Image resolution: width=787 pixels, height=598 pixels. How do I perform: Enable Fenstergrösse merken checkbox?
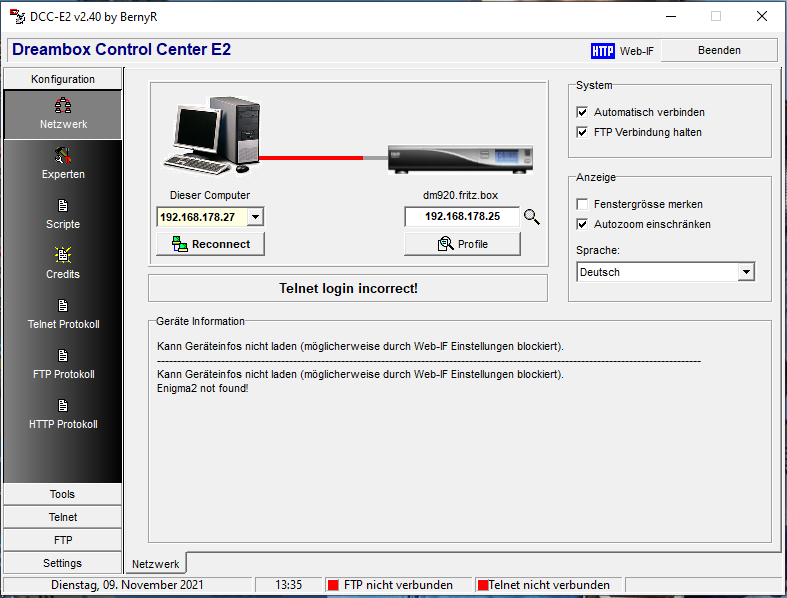tap(583, 204)
